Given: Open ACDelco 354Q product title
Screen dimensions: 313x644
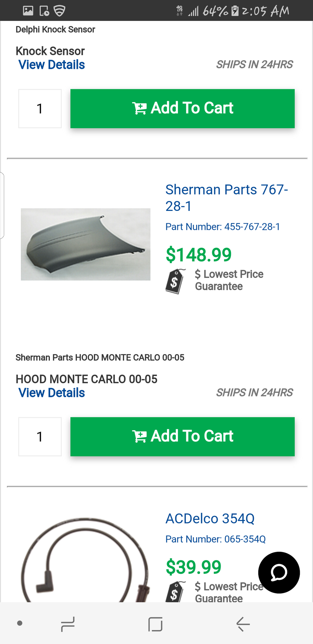Looking at the screenshot, I should 210,518.
